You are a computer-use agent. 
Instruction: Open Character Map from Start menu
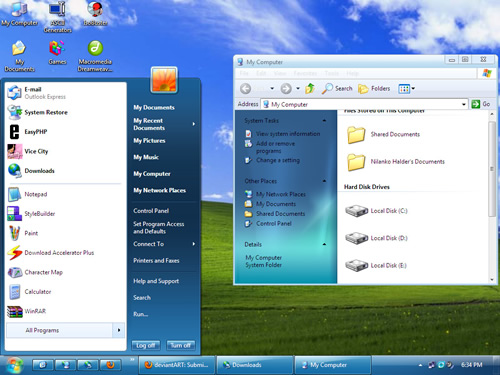click(x=66, y=272)
